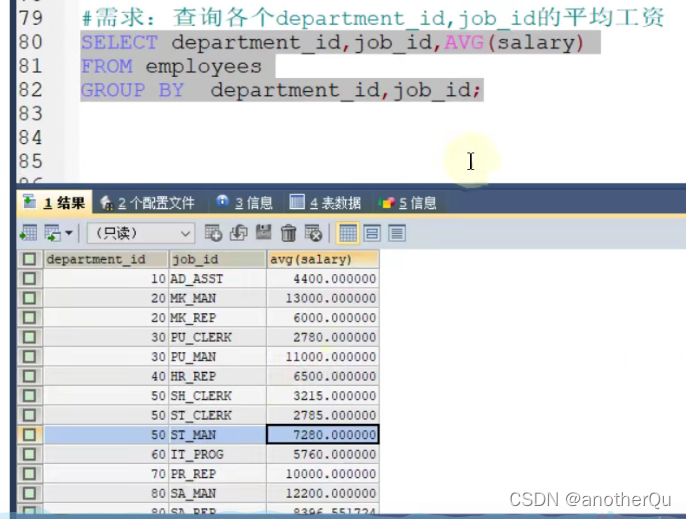Click the highlighted 7280.000000 cell
Screen dimensions: 686x519
323,435
